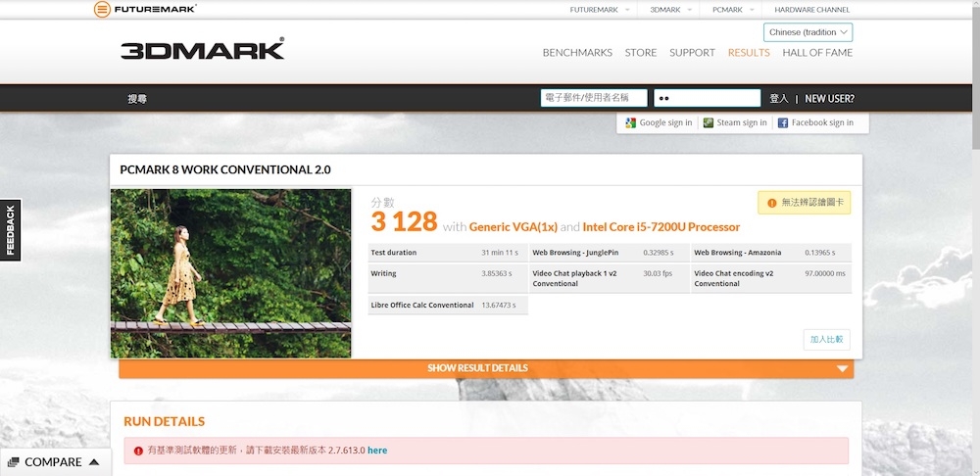The image size is (980, 476).
Task: Click Facebook sign in text link
Action: click(822, 123)
